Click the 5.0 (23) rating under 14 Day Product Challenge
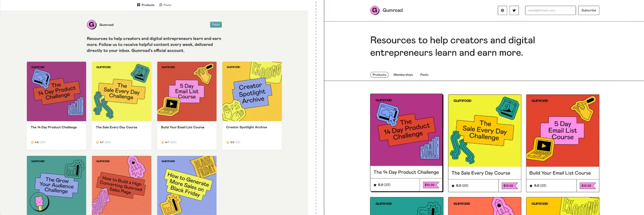The height and width of the screenshot is (215, 644). (x=381, y=185)
